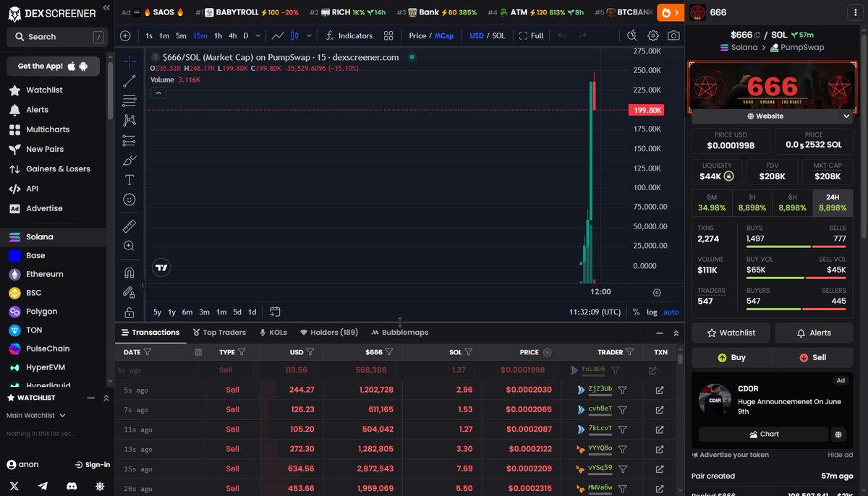Activate the chart zoom-in tool
The height and width of the screenshot is (496, 868).
129,246
